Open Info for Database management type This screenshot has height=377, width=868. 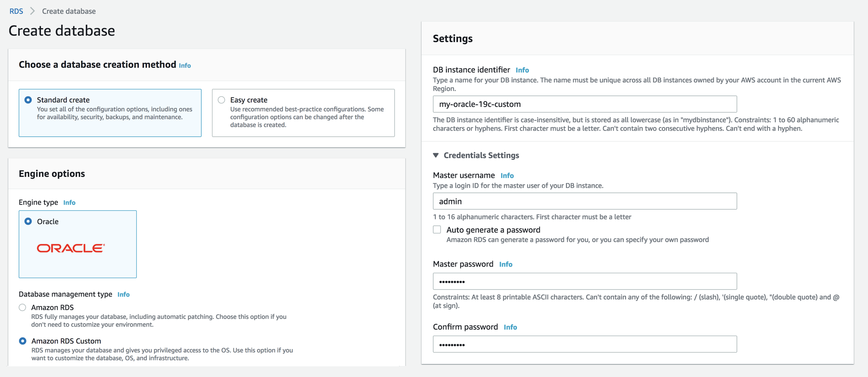coord(123,294)
